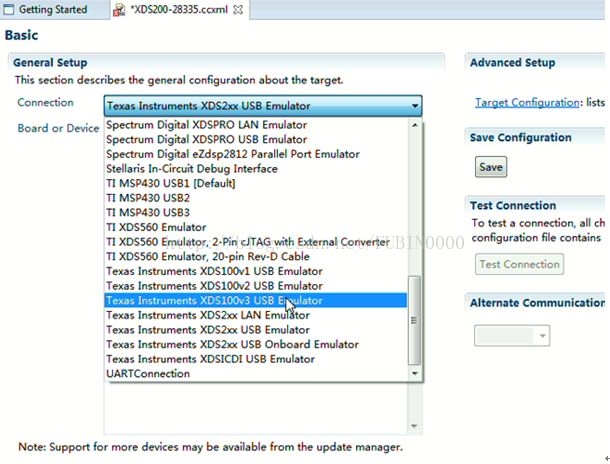Choose Spectrum Digital XDSPRO LAN Emulator
610x464 pixels.
click(x=256, y=125)
